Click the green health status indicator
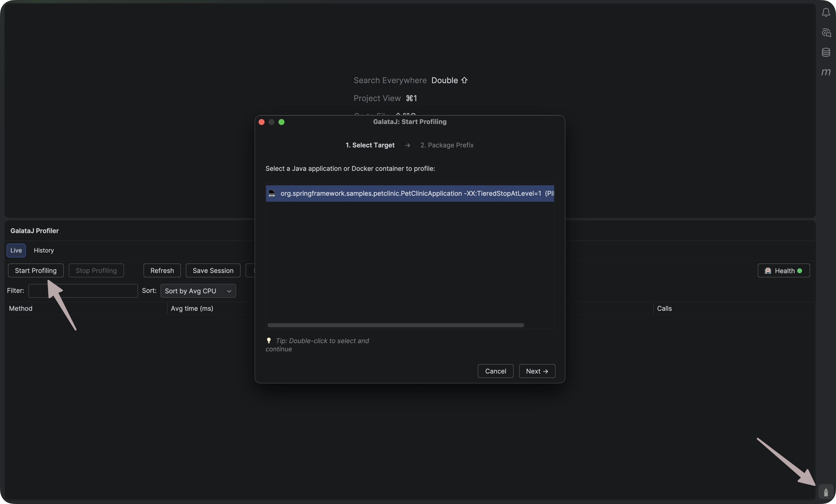This screenshot has height=504, width=836. [x=800, y=270]
